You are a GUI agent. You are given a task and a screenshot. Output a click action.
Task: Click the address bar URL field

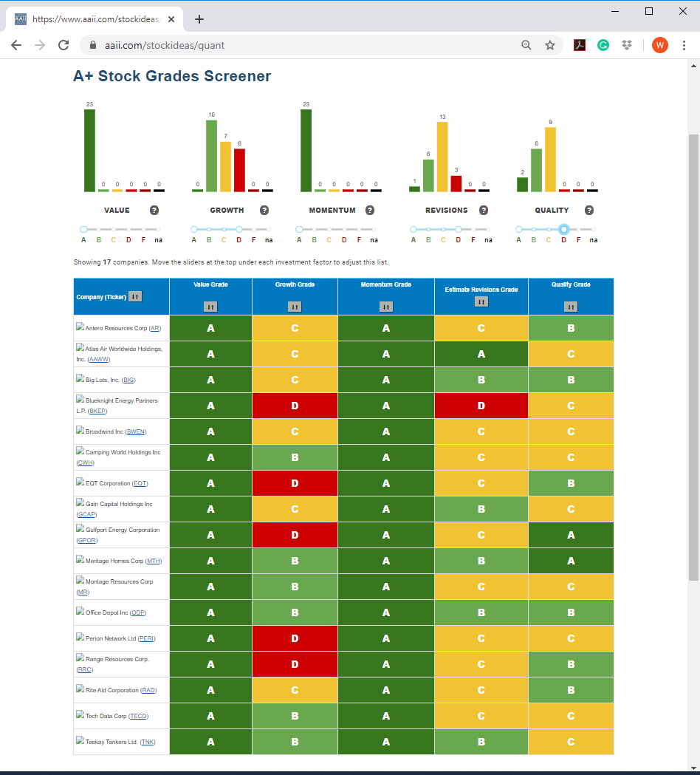click(296, 46)
